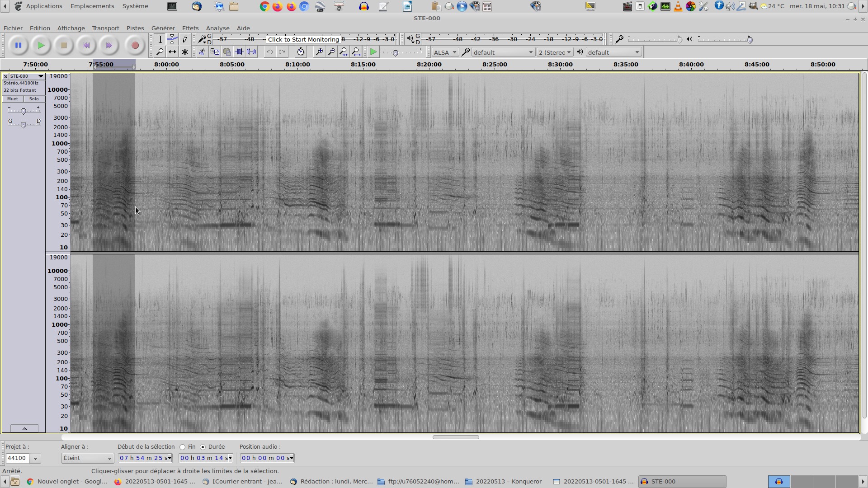
Task: Open the Effets menu
Action: 190,28
